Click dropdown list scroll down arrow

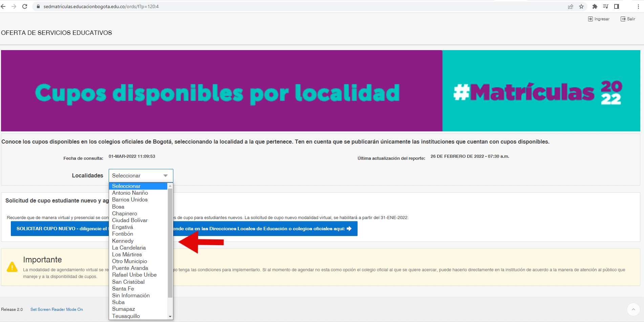click(170, 317)
